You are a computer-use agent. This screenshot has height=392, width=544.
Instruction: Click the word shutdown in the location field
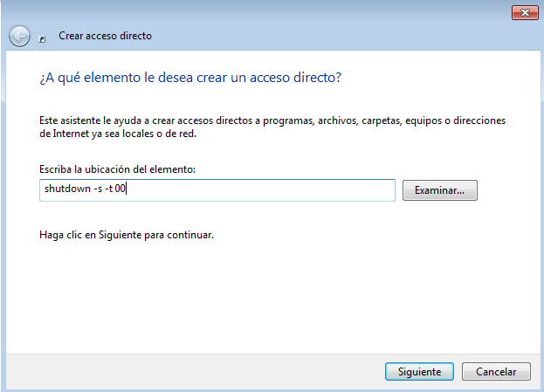pos(65,190)
